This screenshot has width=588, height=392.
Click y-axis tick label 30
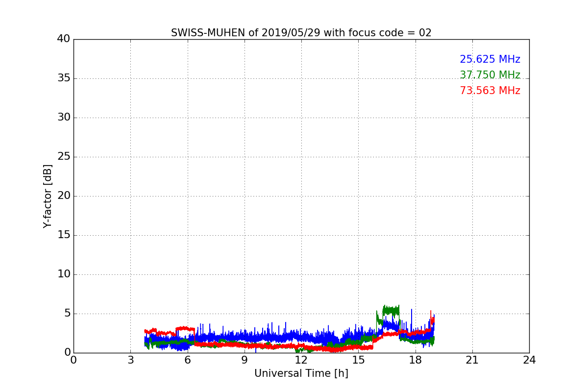pyautogui.click(x=64, y=118)
